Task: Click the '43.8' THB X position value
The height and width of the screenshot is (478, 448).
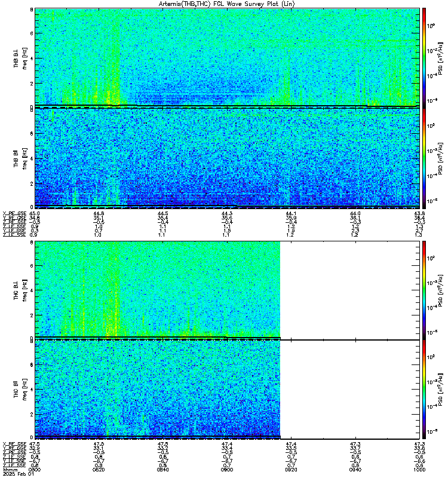Action: [x=419, y=213]
